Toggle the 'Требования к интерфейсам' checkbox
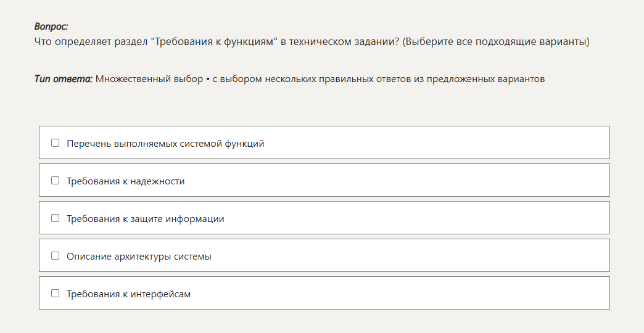Image resolution: width=644 pixels, height=333 pixels. 55,294
